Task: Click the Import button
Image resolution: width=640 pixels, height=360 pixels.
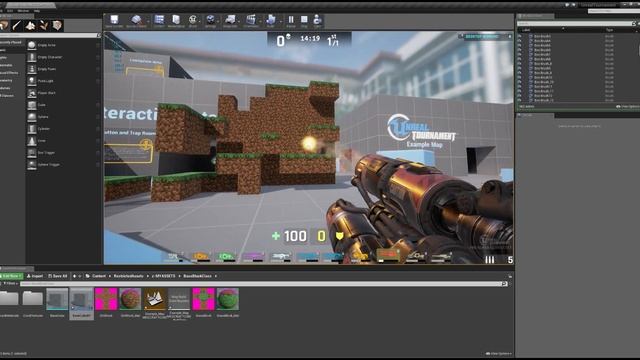Action: pos(35,276)
